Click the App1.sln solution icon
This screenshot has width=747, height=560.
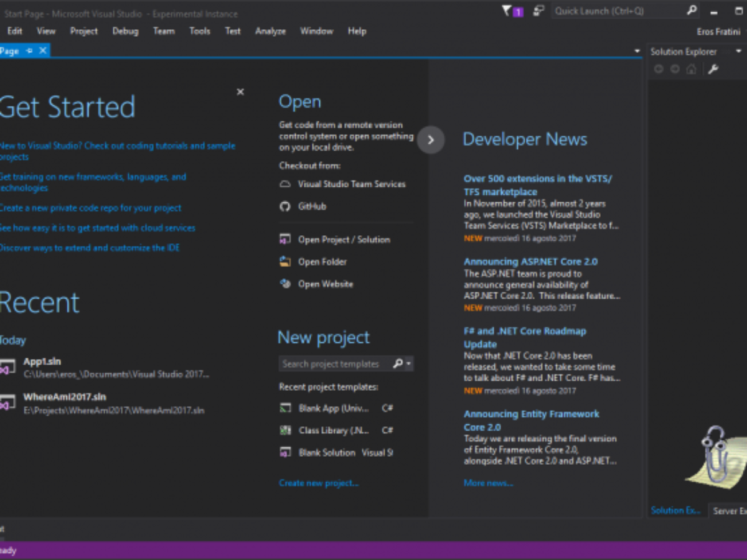[7, 367]
